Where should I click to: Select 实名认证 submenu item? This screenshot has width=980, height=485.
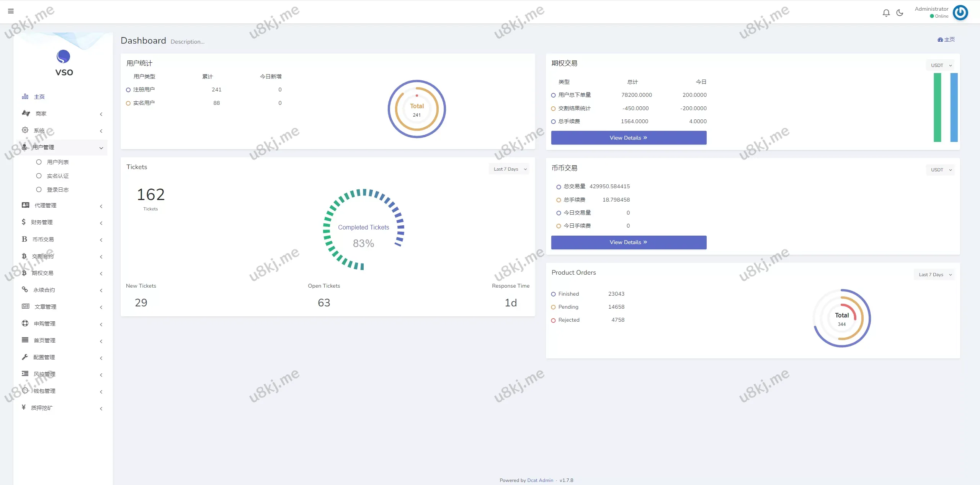point(57,176)
